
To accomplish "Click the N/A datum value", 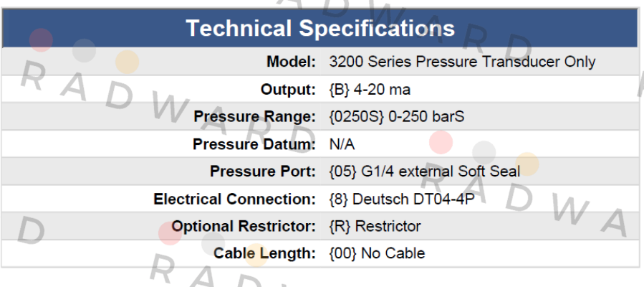I will [x=342, y=145].
